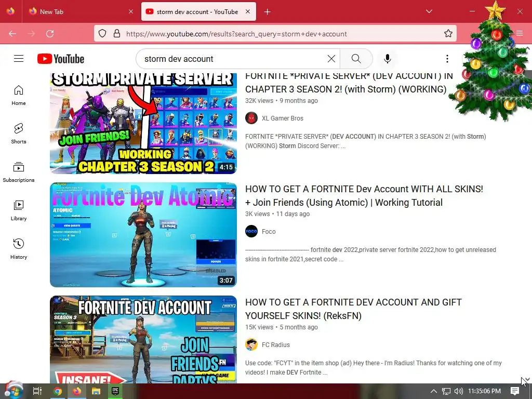532x399 pixels.
Task: Open the list all tabs dropdown
Action: (x=429, y=11)
